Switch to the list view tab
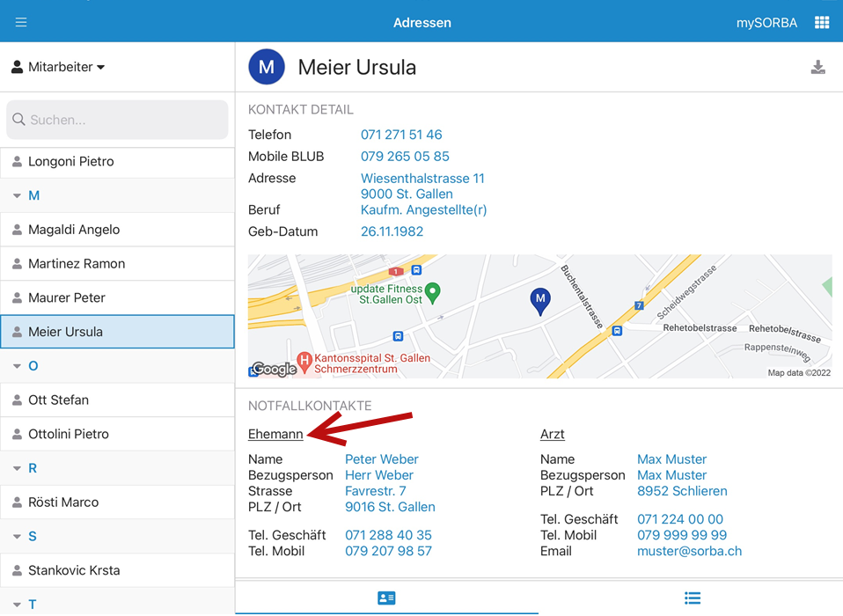This screenshot has width=843, height=616. [x=692, y=598]
